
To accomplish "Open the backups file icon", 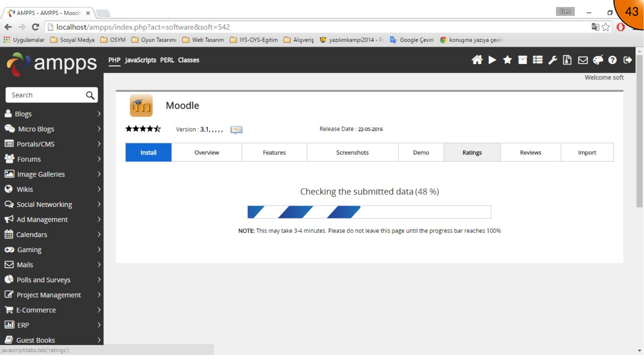I will point(567,60).
